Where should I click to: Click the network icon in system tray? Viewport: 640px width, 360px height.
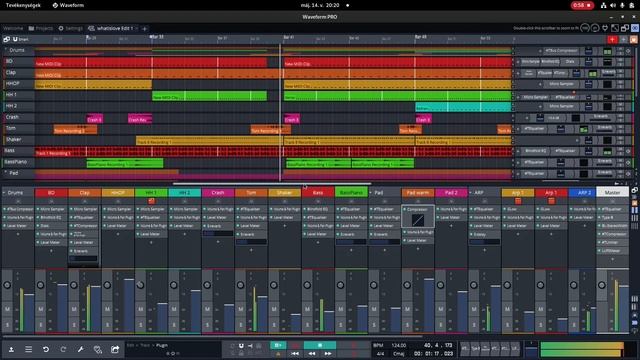(603, 5)
